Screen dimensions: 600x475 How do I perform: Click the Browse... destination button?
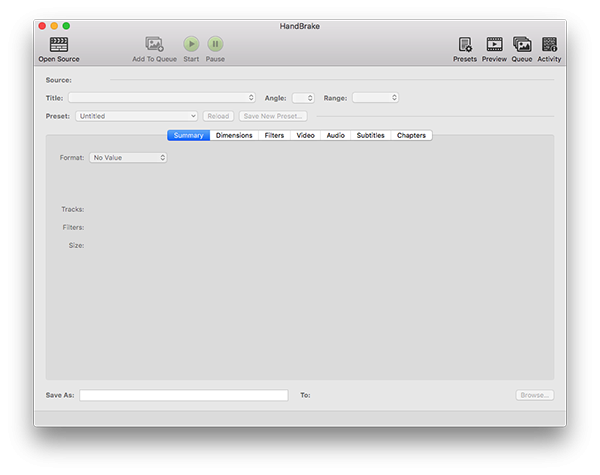pyautogui.click(x=535, y=395)
